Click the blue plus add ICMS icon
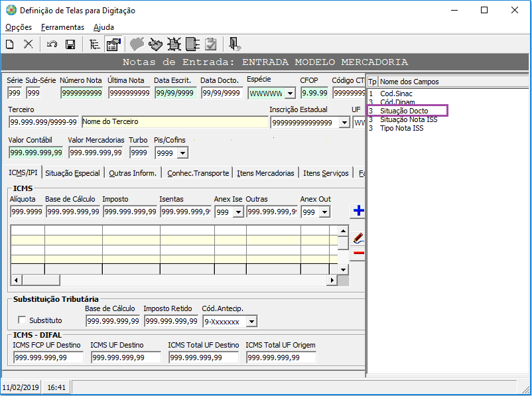 [x=358, y=211]
